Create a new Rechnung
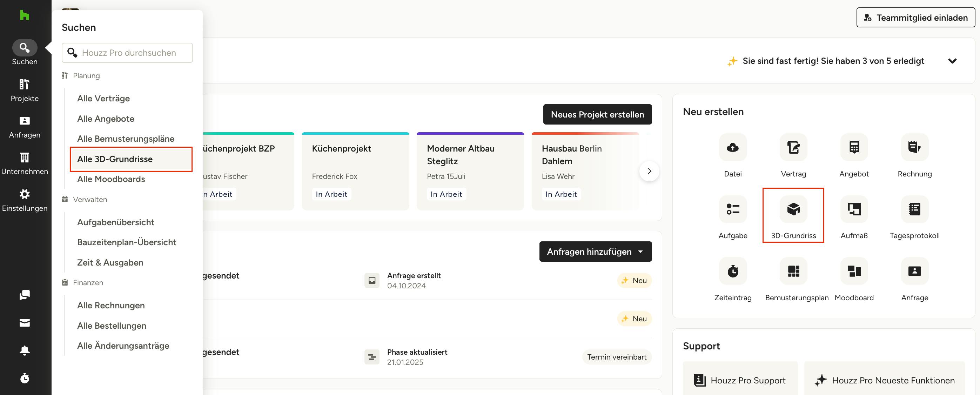Screen dimensions: 980x395 coord(914,147)
